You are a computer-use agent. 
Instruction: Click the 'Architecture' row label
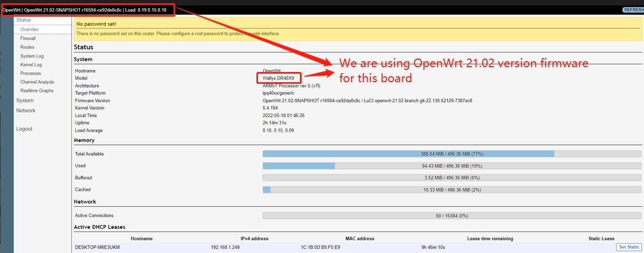88,86
